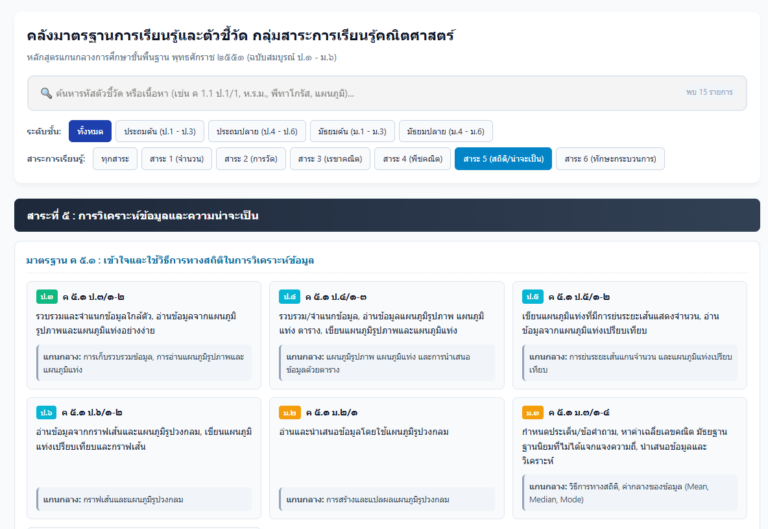Click the page title คลังมาตรฐานการเรียนรู้และตัวชี้วัด
Image resolution: width=768 pixels, height=529 pixels.
240,35
